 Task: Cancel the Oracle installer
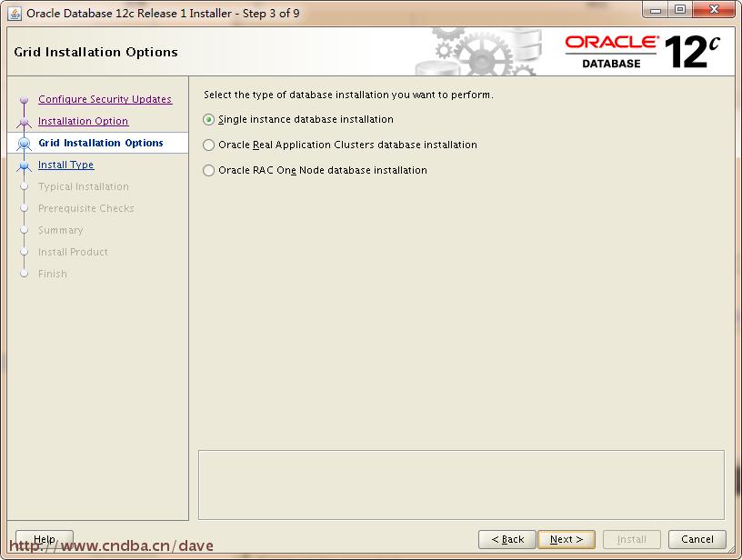pyautogui.click(x=697, y=539)
